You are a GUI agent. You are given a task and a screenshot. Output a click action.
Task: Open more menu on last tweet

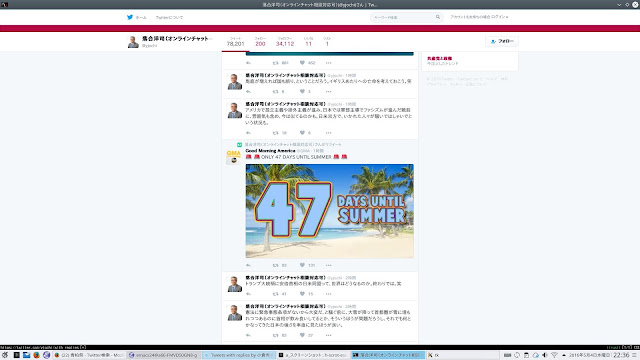(x=329, y=335)
